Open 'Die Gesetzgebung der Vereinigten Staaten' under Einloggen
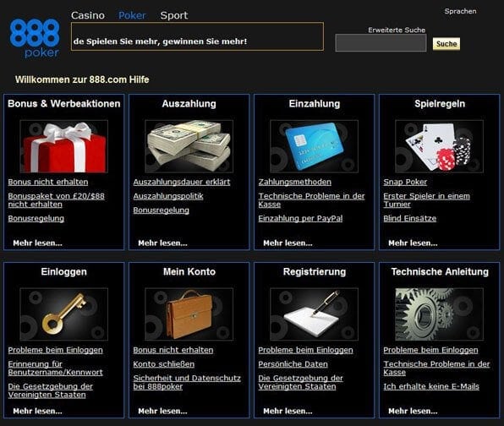 [51, 390]
